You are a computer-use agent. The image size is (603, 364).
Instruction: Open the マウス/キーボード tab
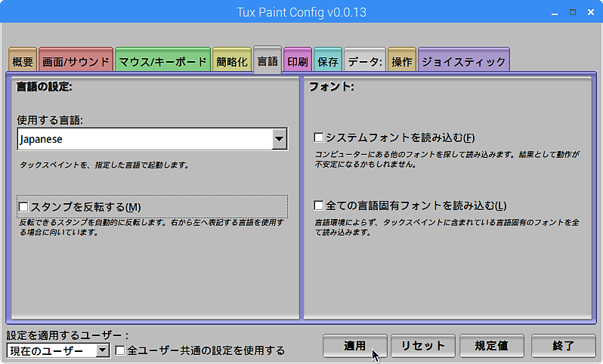click(x=162, y=60)
